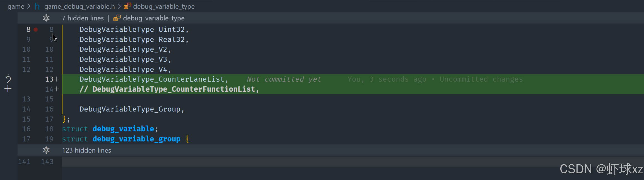Screen dimensions: 644x180
Task: Click the Uncommitted changes blame annotation
Action: [481, 79]
